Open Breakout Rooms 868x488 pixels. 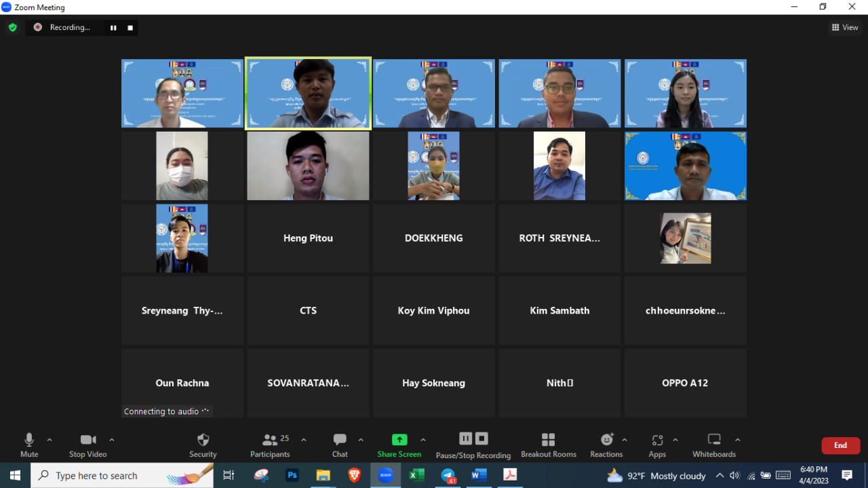[548, 445]
